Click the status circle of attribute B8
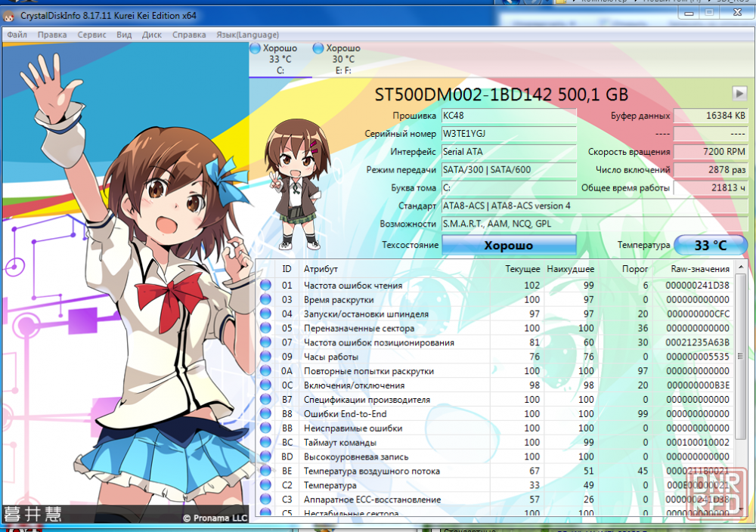This screenshot has height=532, width=756. [x=265, y=413]
